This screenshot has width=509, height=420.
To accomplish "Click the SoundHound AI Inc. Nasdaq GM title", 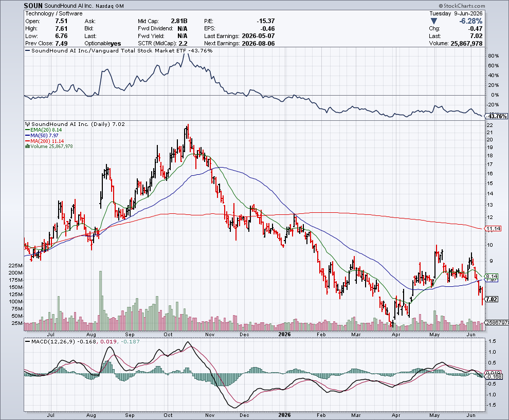I will [84, 6].
